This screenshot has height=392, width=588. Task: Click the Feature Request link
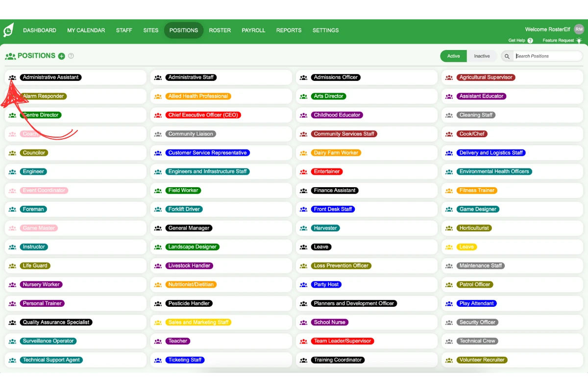point(558,41)
